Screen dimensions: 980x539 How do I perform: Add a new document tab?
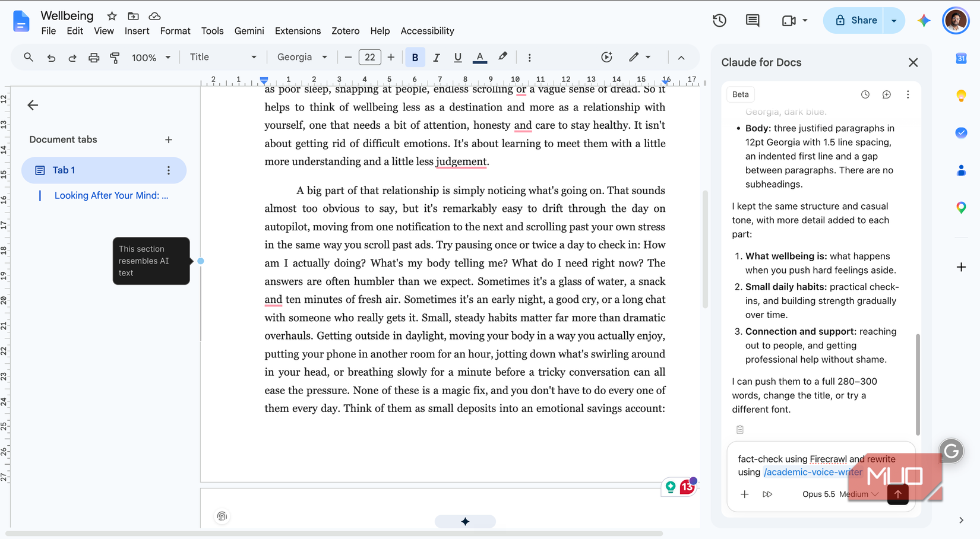[169, 139]
